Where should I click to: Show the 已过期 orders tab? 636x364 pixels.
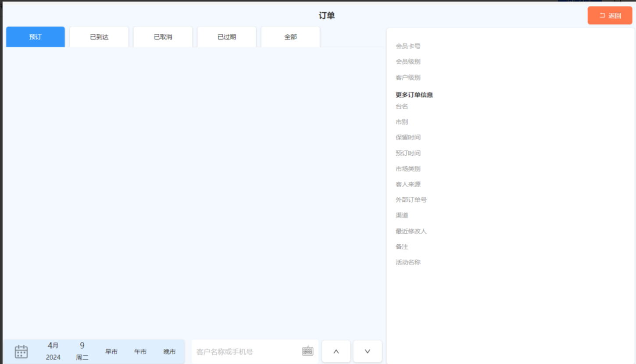click(x=227, y=37)
